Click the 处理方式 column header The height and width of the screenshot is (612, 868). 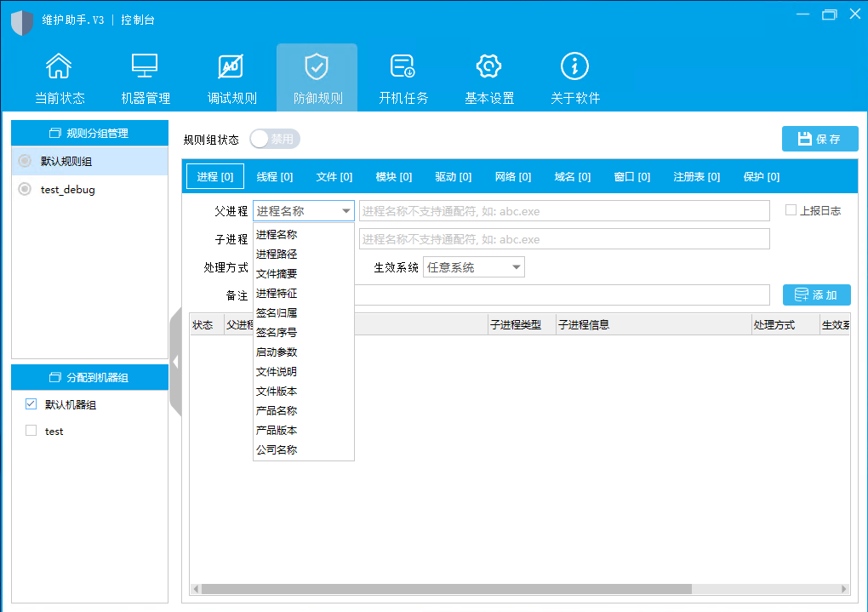tap(785, 324)
